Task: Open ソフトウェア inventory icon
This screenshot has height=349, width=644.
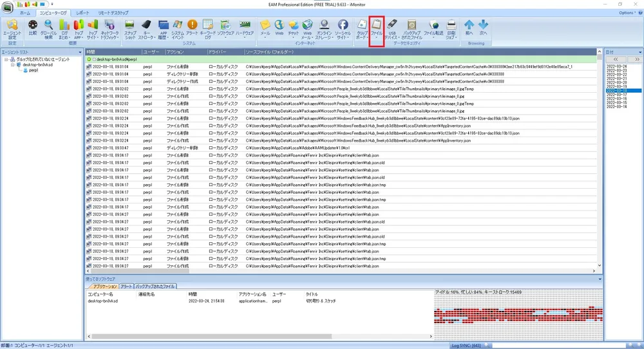Action: pyautogui.click(x=225, y=29)
